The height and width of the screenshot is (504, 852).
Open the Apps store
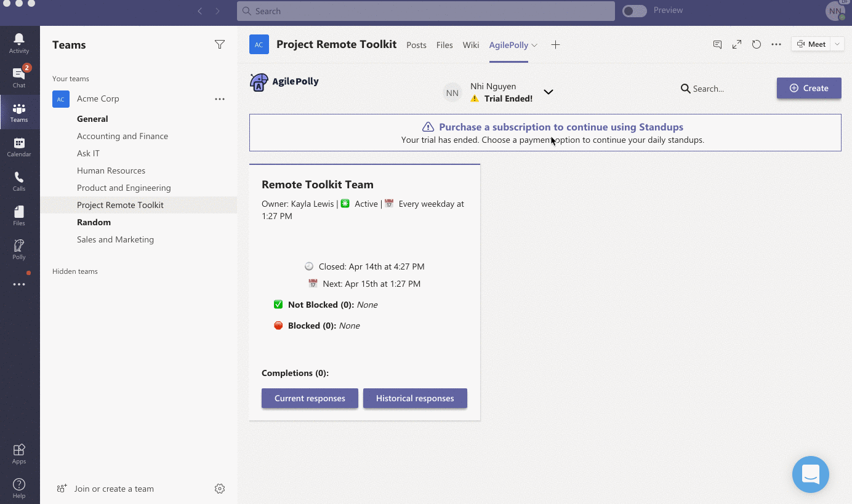(19, 454)
